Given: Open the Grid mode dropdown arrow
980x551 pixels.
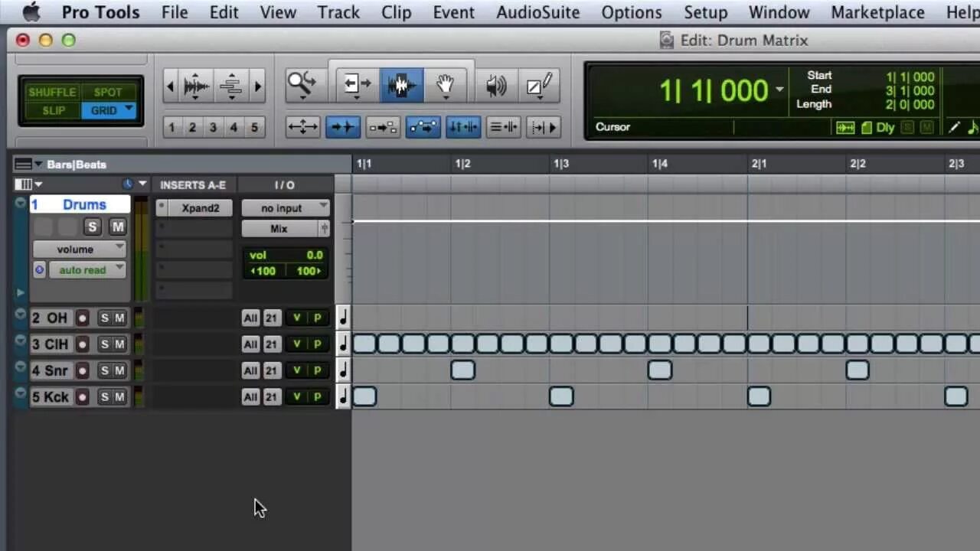Looking at the screenshot, I should (129, 109).
